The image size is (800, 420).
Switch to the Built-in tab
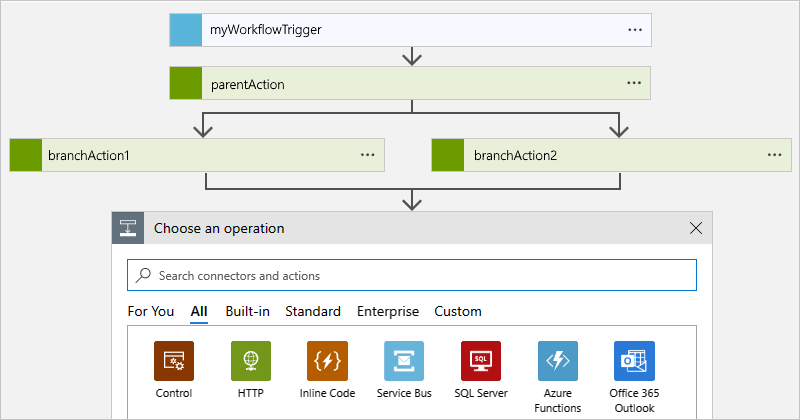[247, 311]
